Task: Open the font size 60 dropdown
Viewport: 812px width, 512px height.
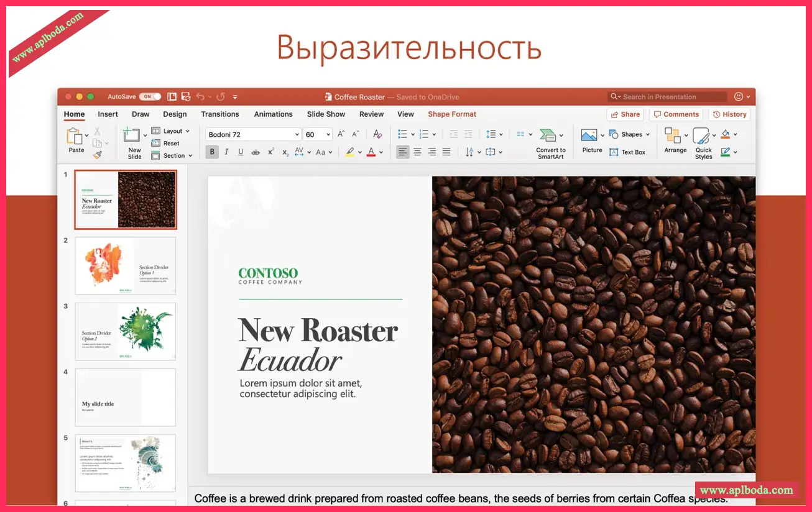Action: pyautogui.click(x=327, y=135)
